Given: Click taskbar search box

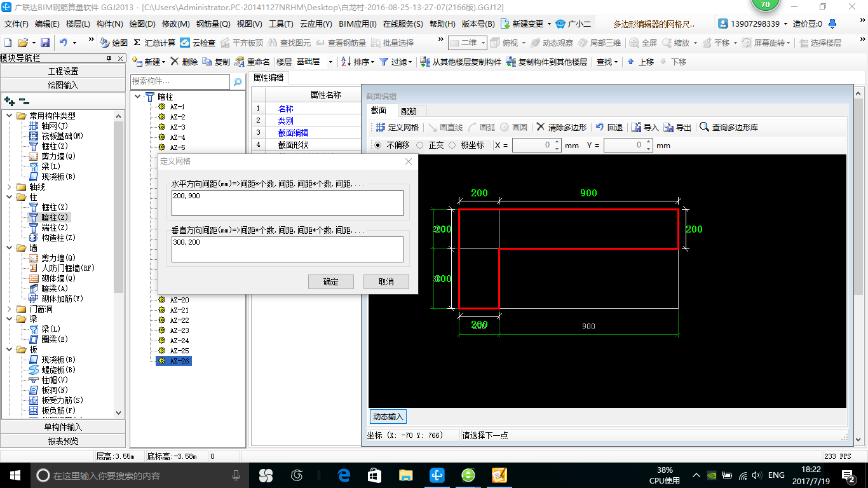Looking at the screenshot, I should (140, 475).
